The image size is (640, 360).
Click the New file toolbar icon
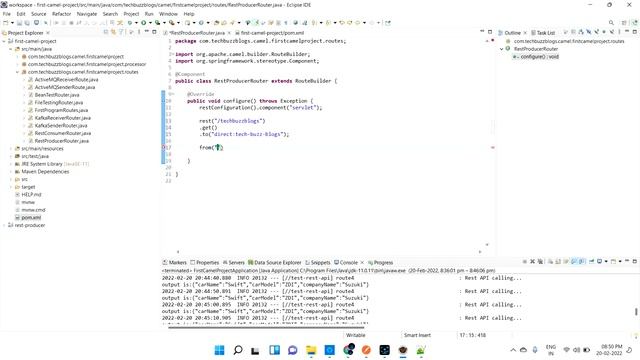tap(6, 23)
